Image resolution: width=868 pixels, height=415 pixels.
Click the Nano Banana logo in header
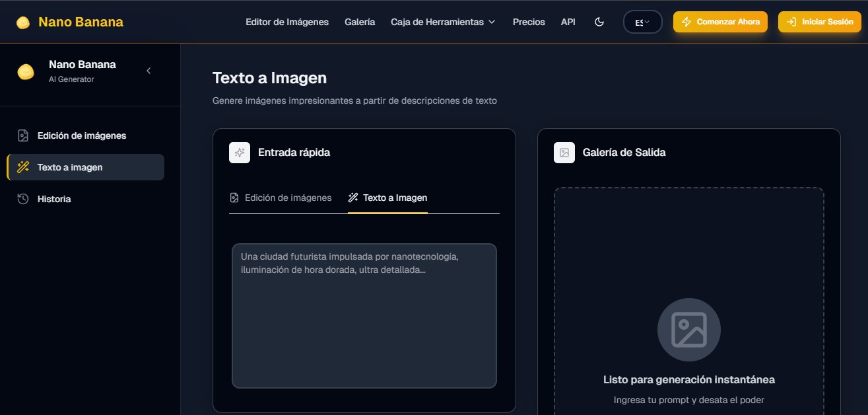(69, 22)
